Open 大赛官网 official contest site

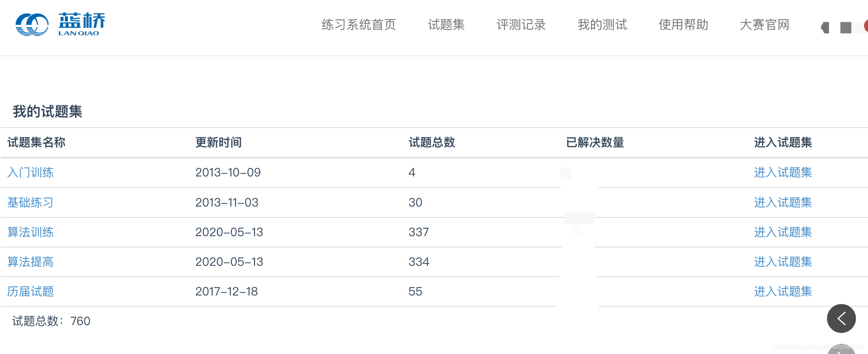click(765, 25)
